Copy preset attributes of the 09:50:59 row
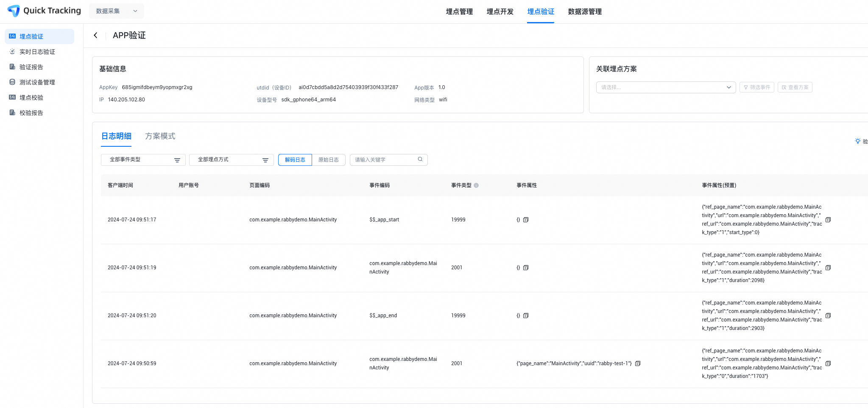This screenshot has height=408, width=868. click(x=828, y=363)
